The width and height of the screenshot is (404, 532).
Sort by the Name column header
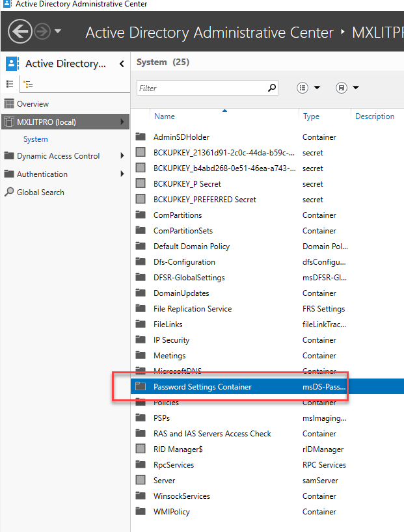point(165,116)
